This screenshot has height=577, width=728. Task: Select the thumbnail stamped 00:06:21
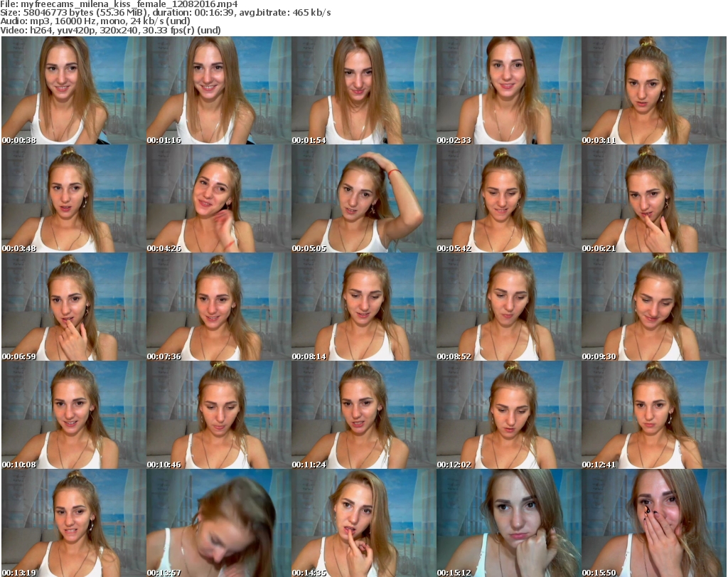(x=654, y=198)
